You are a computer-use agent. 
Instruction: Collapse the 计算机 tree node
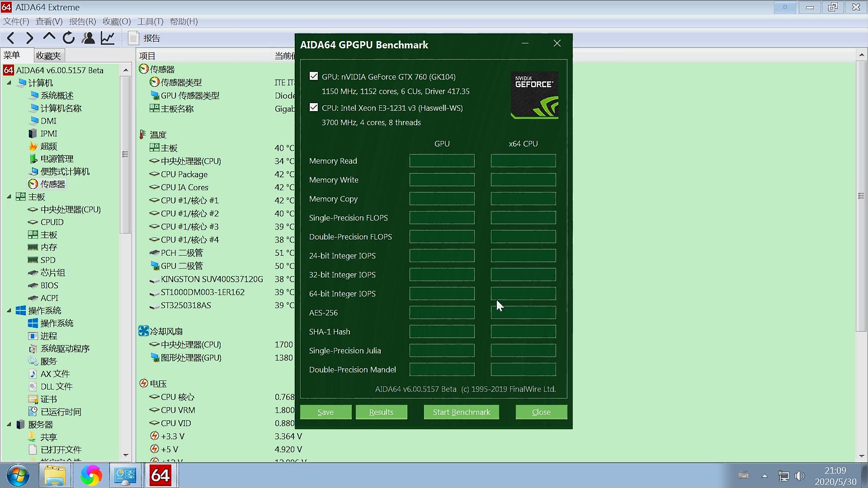coord(9,83)
